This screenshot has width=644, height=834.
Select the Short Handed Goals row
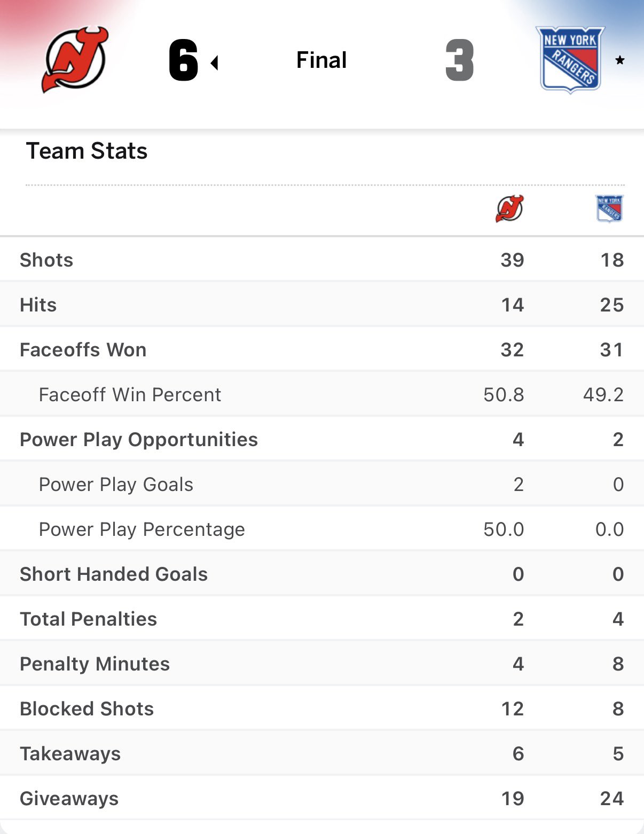pyautogui.click(x=113, y=574)
